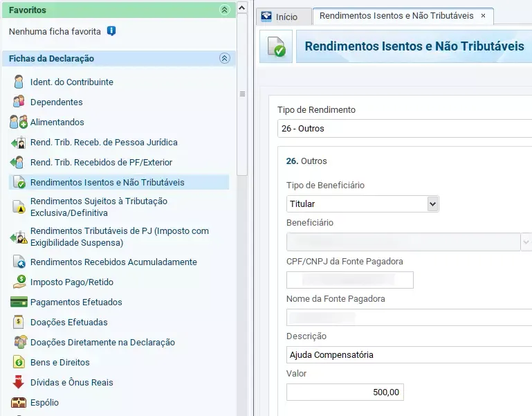Click the blue info icon beside Nenhuma ficha favorita
Viewport: 532px width, 416px height.
click(111, 31)
